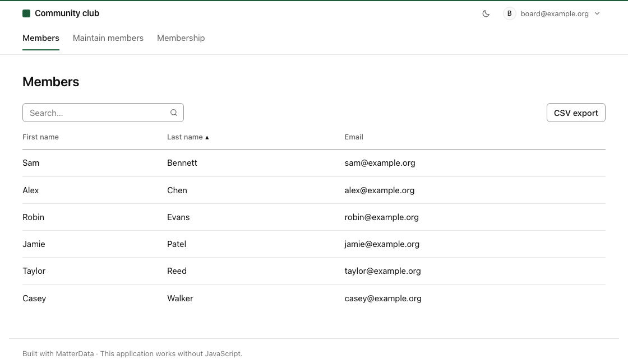Click email sam@example.org
The height and width of the screenshot is (364, 628).
point(380,163)
